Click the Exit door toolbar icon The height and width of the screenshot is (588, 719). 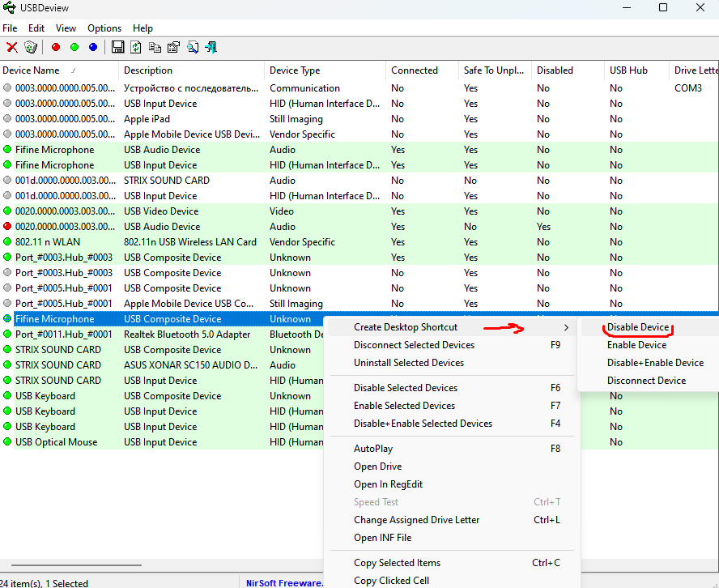(x=211, y=47)
